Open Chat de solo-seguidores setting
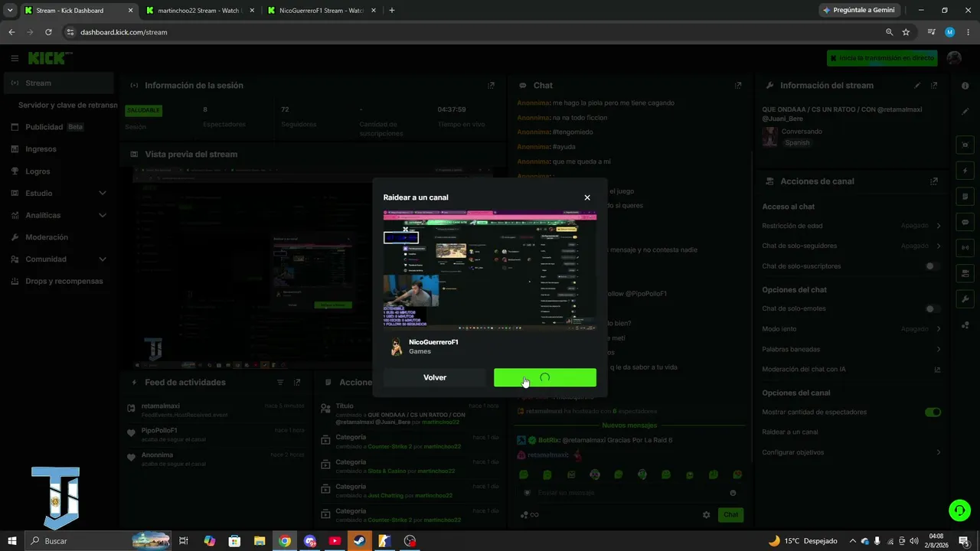 [x=851, y=246]
